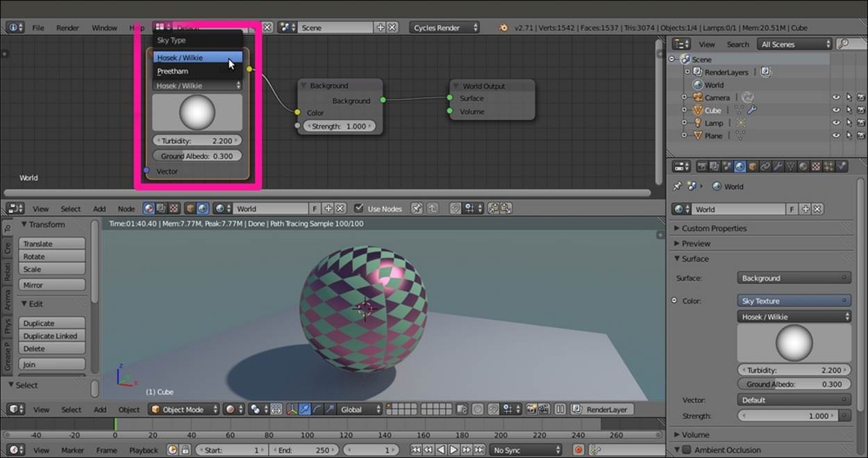Viewport: 868px width, 458px height.
Task: Click the Cube's wrench modifier icon in outliner
Action: tap(751, 111)
